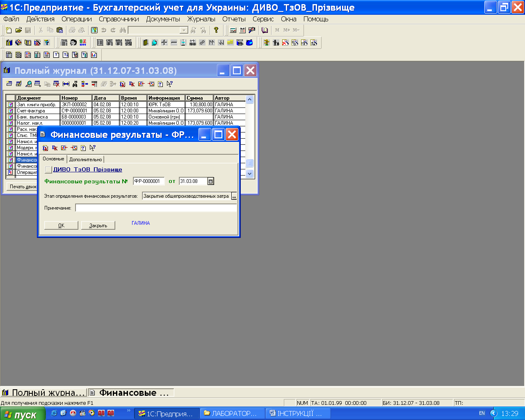Viewport: 525px width, 420px height.
Task: Click the ДИВО_ТзОВ_Прізвище company link
Action: tap(88, 169)
